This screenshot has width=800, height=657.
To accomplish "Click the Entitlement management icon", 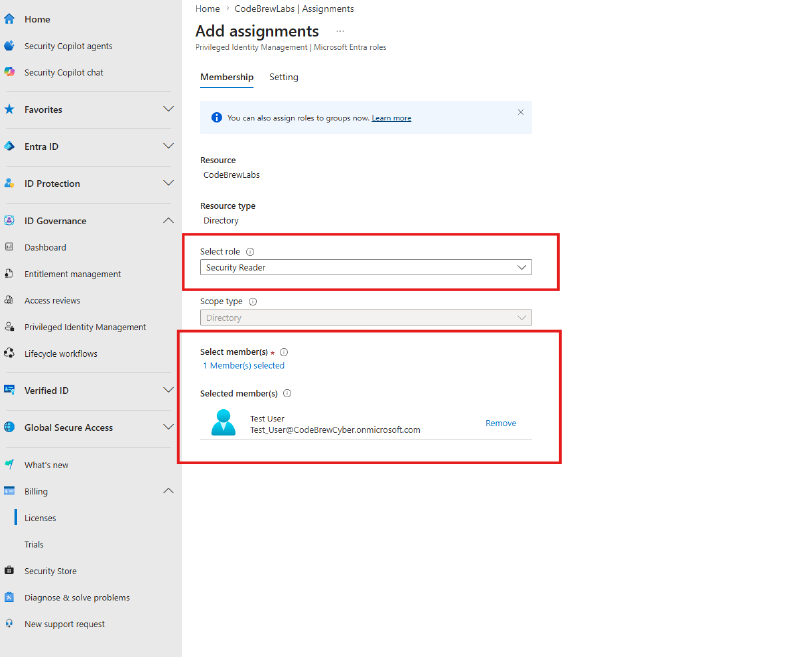I will point(9,273).
